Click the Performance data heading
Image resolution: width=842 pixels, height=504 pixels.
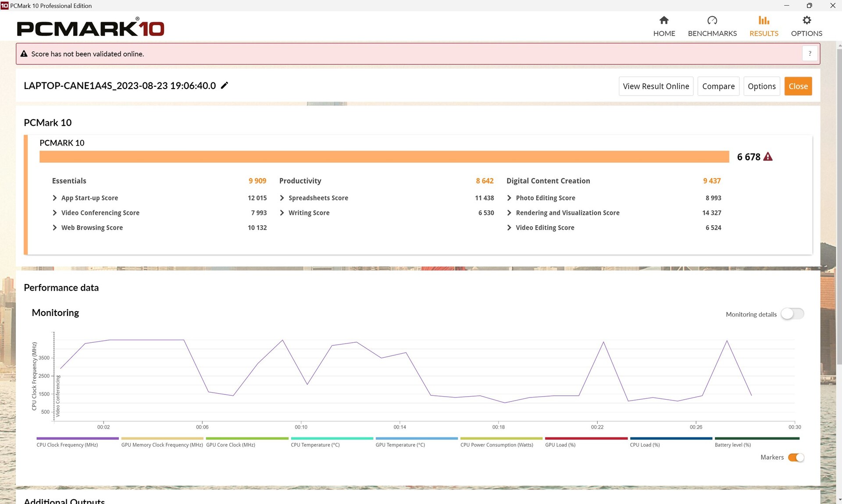pyautogui.click(x=61, y=287)
